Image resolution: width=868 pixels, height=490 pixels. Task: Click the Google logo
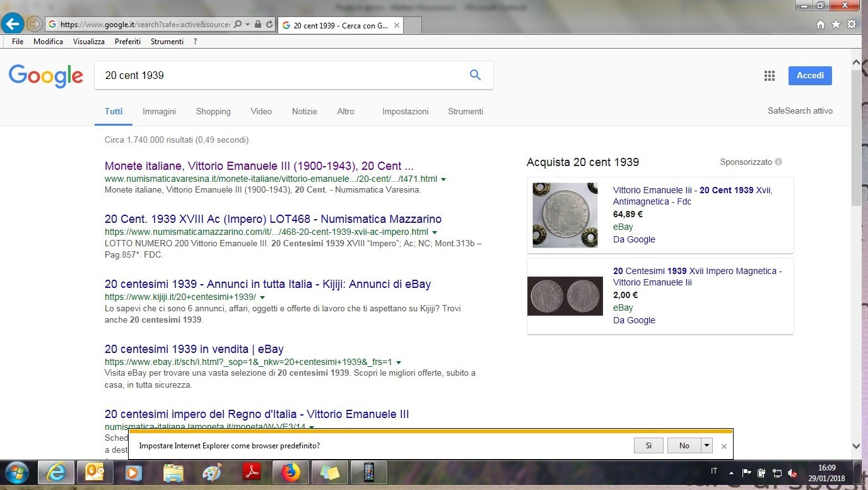(45, 76)
